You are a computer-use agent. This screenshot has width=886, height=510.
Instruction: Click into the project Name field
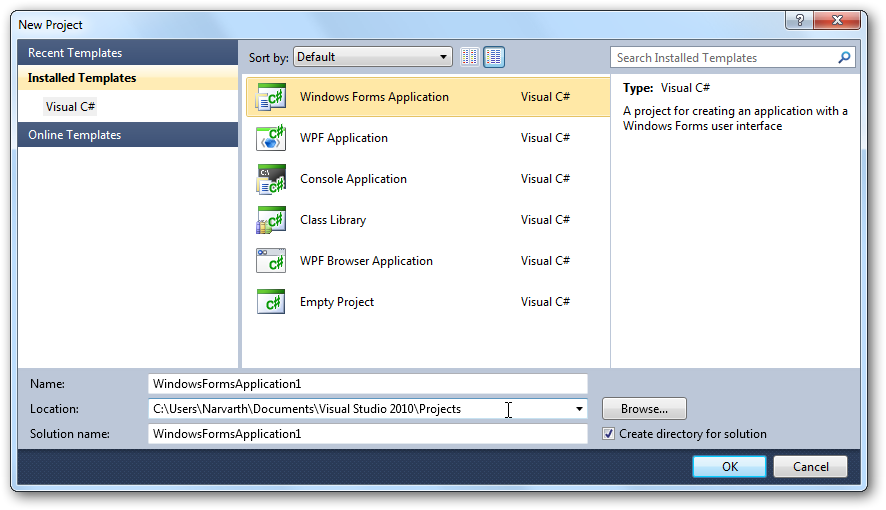(367, 384)
